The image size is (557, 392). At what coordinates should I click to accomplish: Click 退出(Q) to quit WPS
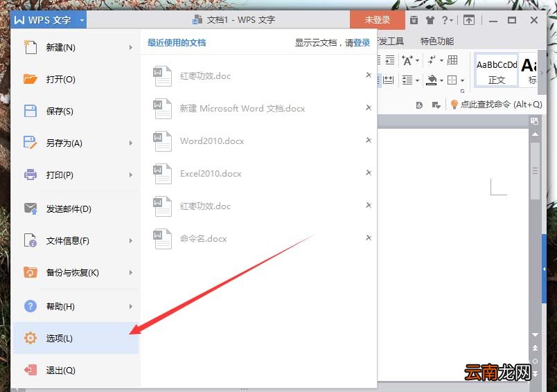[76, 371]
